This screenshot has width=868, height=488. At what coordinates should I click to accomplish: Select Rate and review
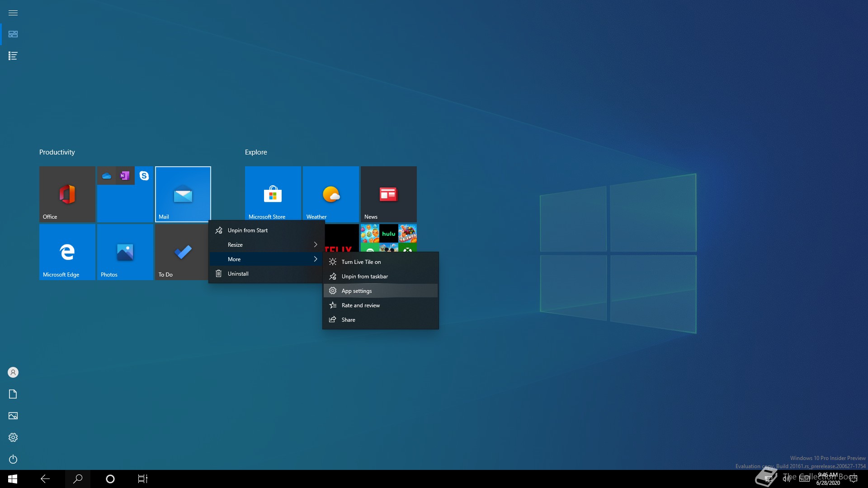pyautogui.click(x=381, y=305)
